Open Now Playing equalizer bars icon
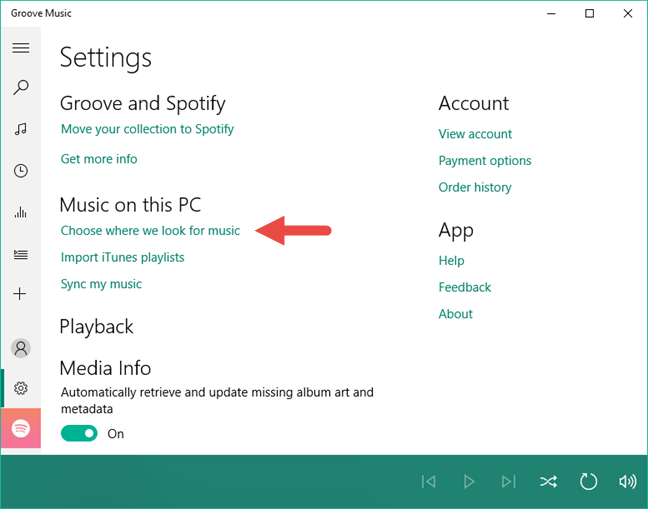Screen dimensions: 648x509 point(21,212)
